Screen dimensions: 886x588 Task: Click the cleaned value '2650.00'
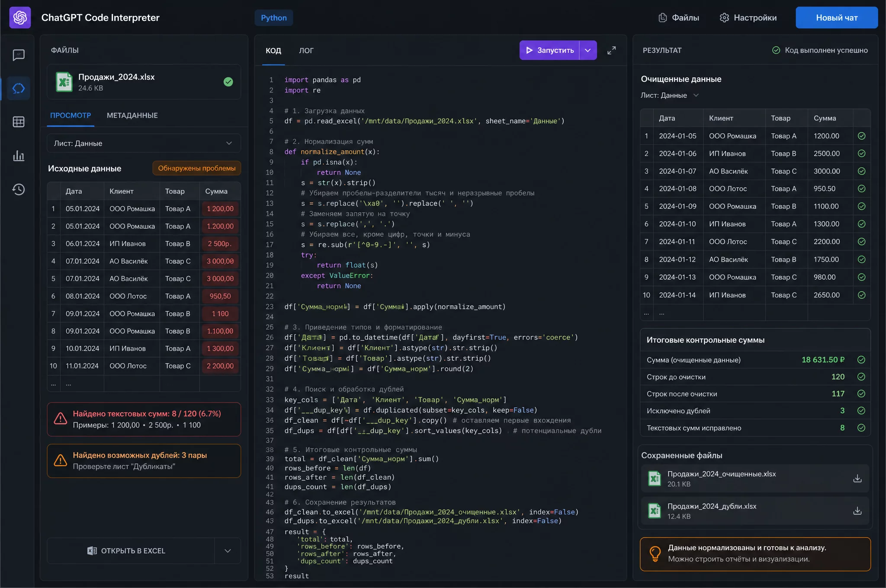coord(826,295)
